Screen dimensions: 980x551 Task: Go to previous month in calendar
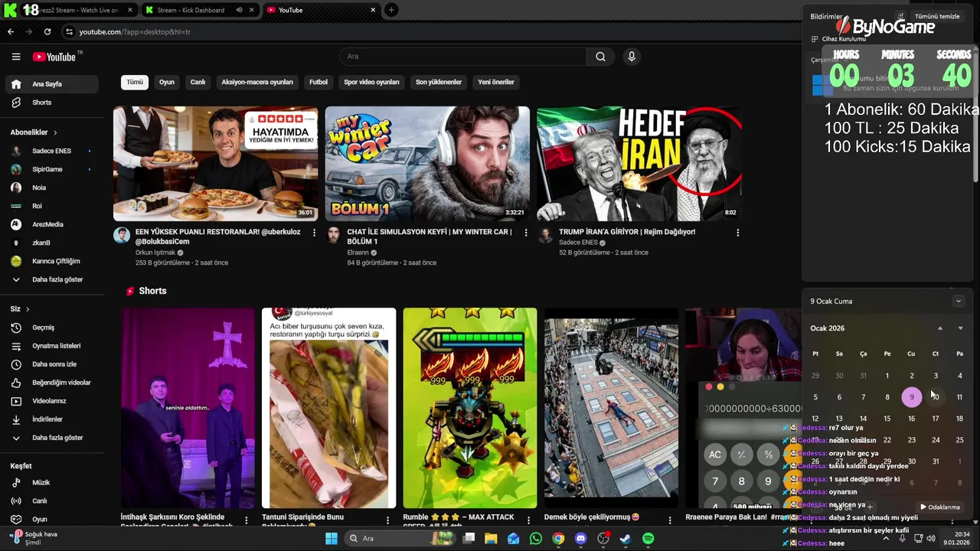940,328
